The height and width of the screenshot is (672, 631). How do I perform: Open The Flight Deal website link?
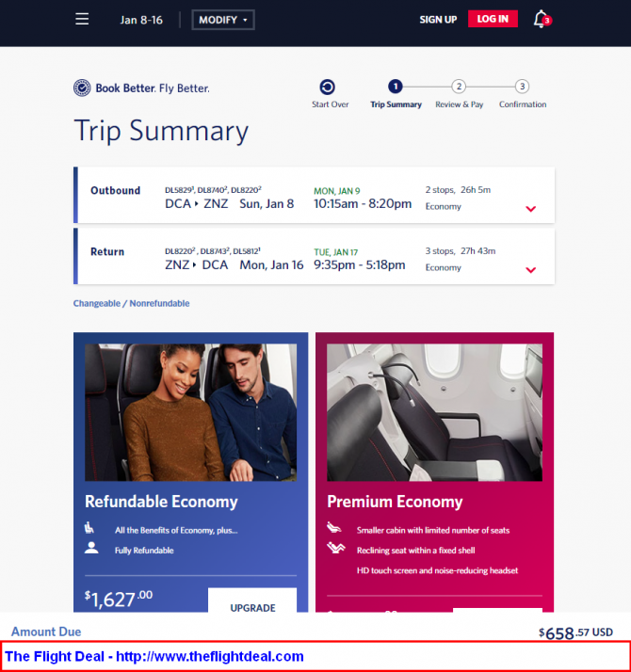pyautogui.click(x=154, y=657)
